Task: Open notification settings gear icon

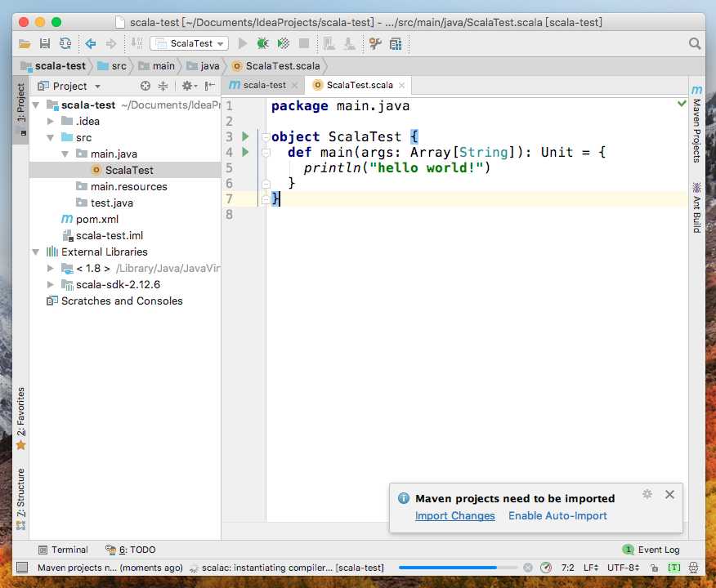Action: (x=647, y=494)
